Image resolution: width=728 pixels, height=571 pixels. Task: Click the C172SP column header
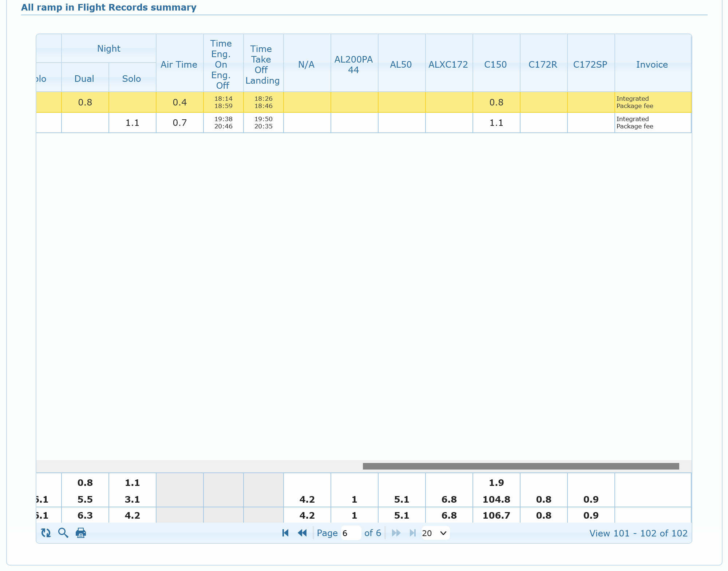590,64
